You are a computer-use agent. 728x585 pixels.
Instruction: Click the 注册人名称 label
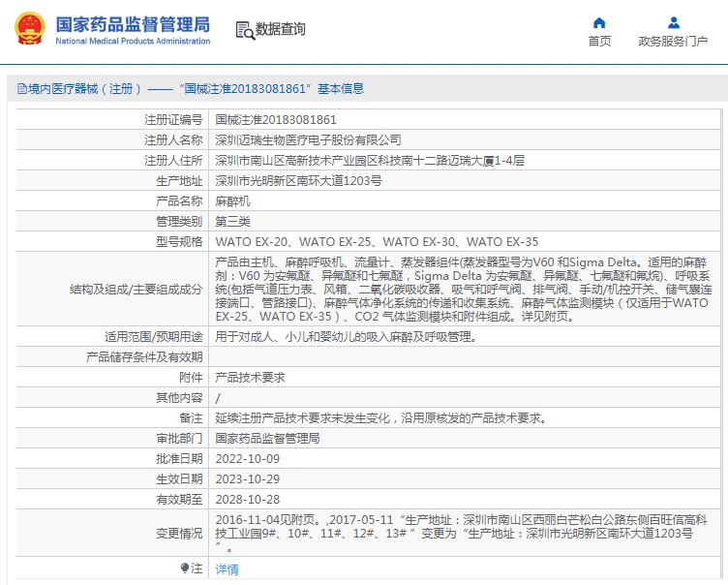point(173,139)
